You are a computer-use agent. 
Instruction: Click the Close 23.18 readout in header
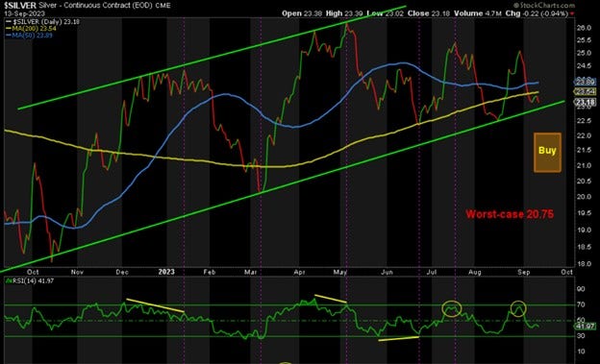point(429,13)
